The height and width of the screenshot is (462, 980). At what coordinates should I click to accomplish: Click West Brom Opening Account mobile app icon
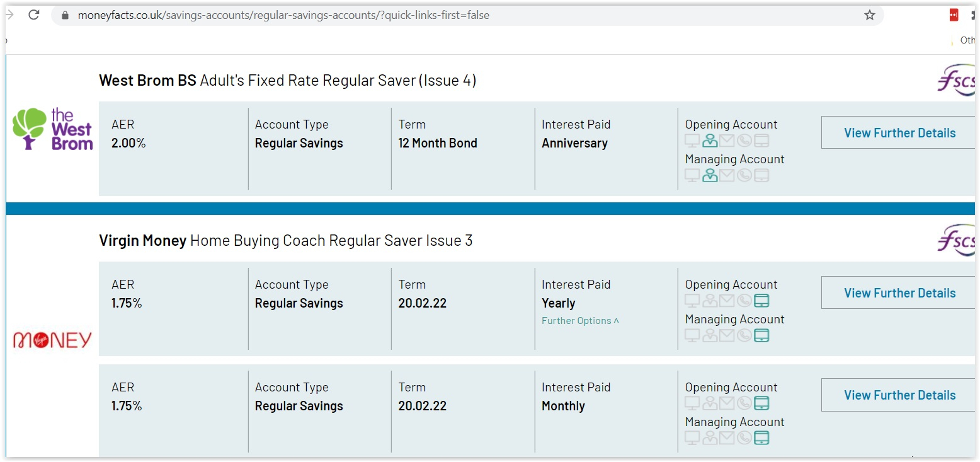point(761,141)
